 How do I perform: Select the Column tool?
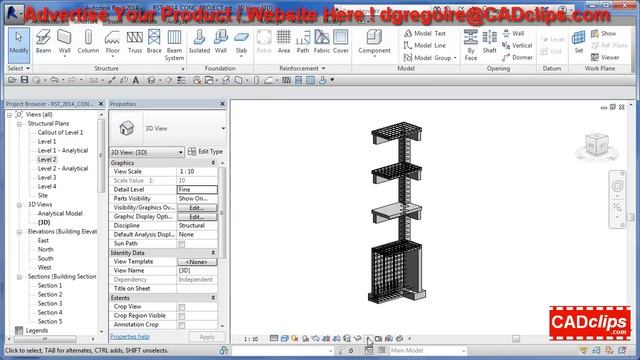tap(88, 42)
